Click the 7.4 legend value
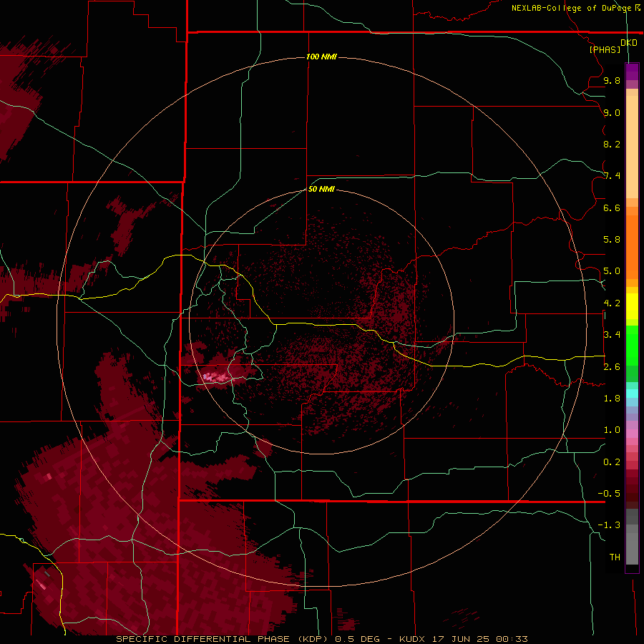 coord(612,176)
